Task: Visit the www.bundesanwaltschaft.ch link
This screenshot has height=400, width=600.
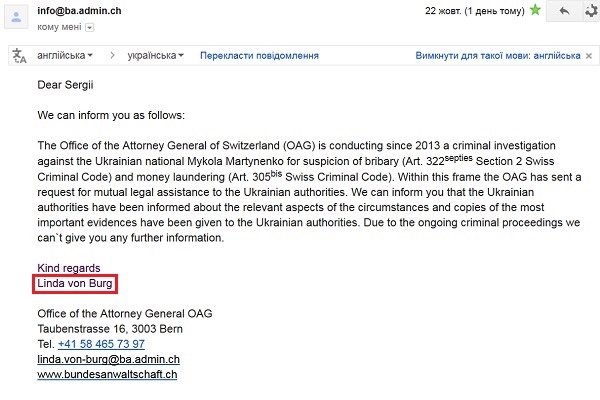Action: [x=107, y=374]
